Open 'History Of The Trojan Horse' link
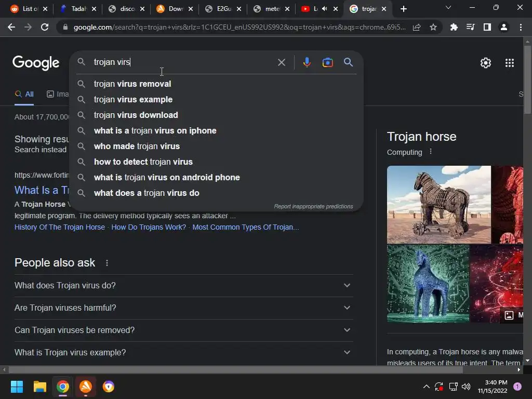 point(60,228)
